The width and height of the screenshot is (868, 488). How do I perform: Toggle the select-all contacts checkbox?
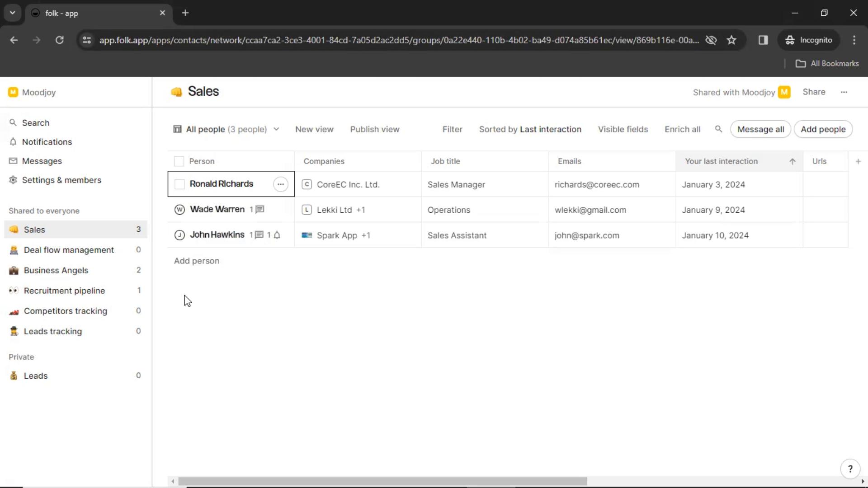179,161
